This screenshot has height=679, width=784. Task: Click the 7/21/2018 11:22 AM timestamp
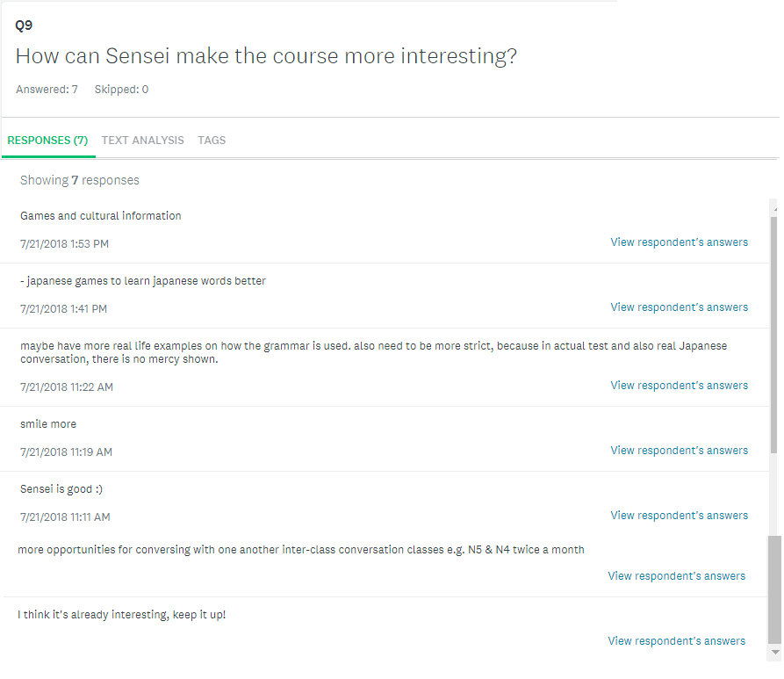67,387
